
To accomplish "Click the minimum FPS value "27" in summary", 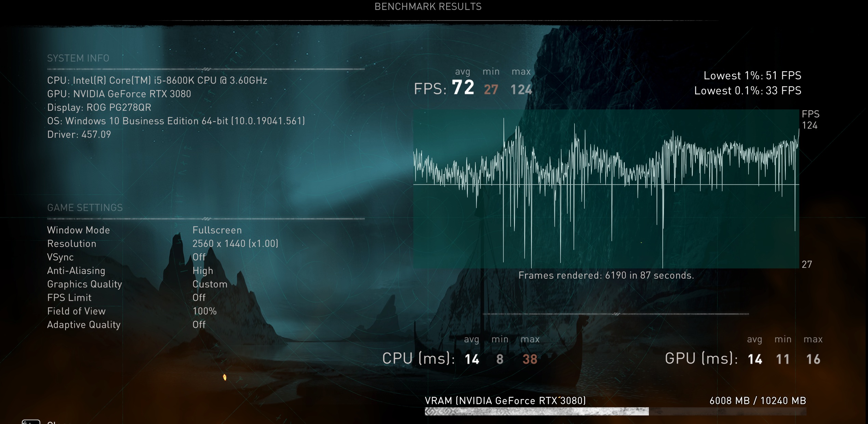I will coord(491,90).
